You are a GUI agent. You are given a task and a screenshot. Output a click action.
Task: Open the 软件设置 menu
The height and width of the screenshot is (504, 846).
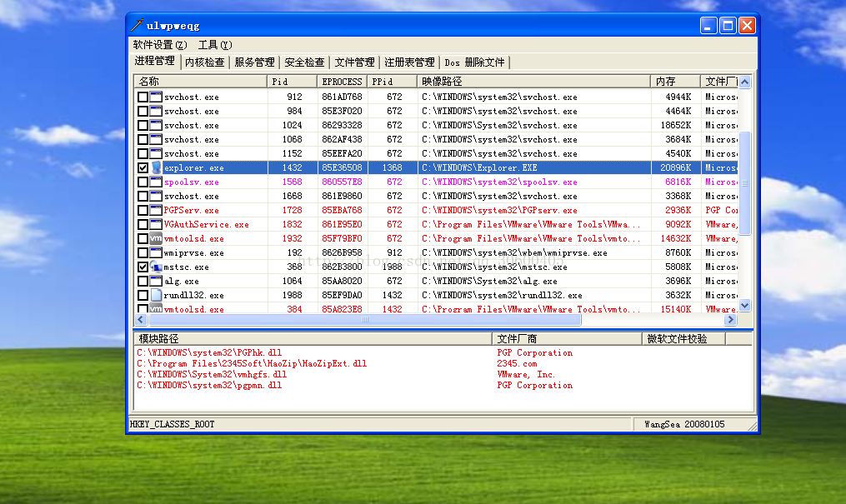pos(160,45)
